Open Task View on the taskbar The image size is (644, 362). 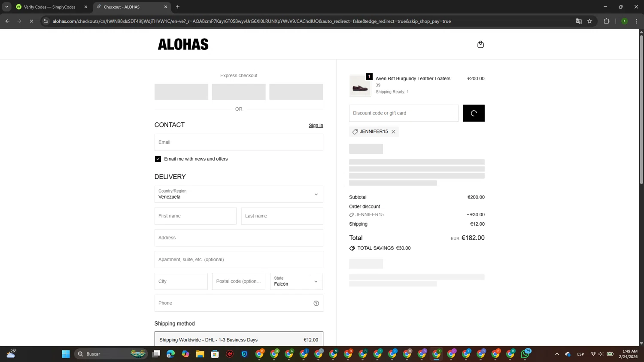click(156, 354)
